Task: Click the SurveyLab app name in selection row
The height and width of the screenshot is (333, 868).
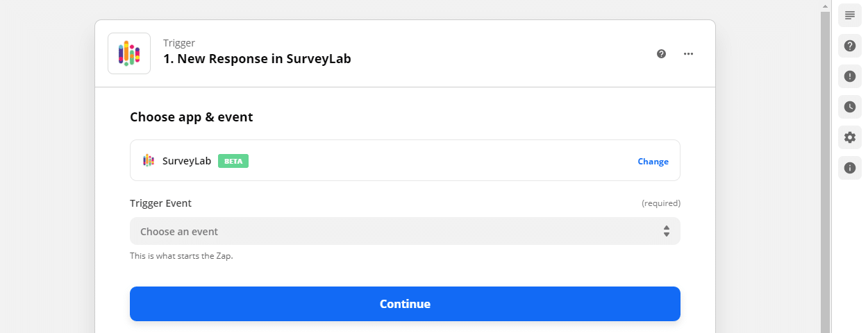Action: pos(187,161)
